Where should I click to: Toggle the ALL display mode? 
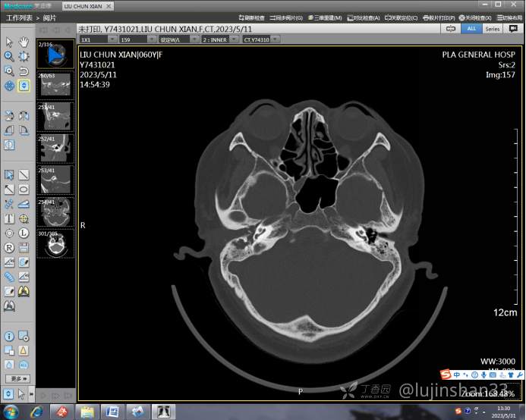[x=471, y=28]
